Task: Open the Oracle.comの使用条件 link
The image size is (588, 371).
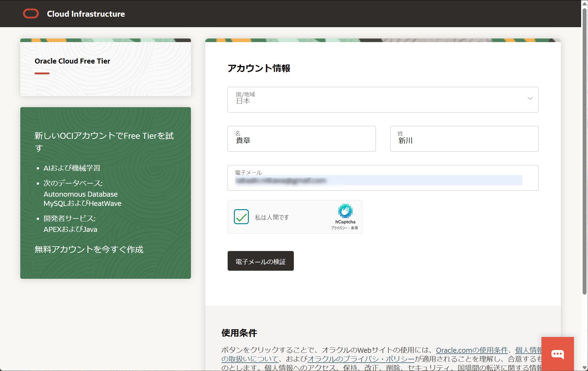Action: (472, 350)
